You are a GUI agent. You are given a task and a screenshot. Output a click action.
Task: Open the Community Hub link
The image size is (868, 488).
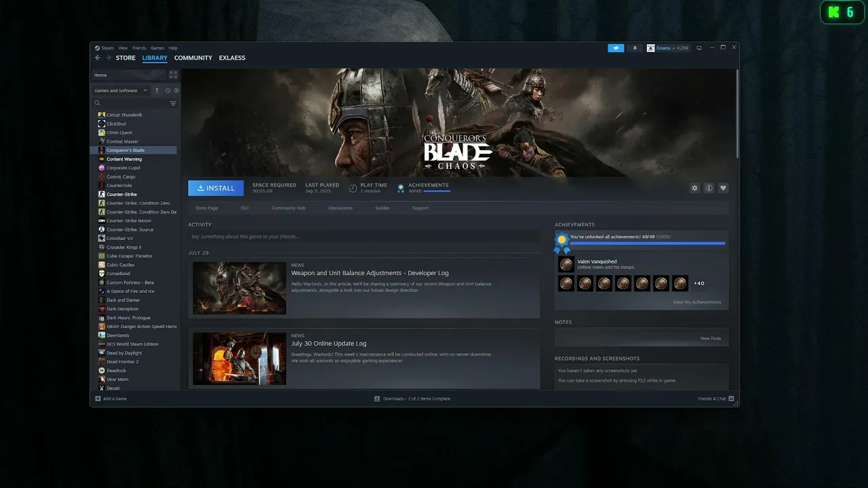(289, 208)
